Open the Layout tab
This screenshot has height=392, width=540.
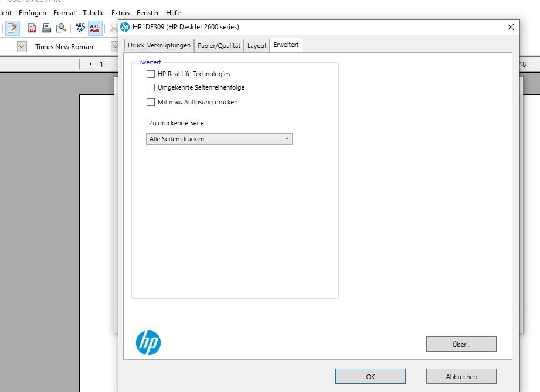257,46
